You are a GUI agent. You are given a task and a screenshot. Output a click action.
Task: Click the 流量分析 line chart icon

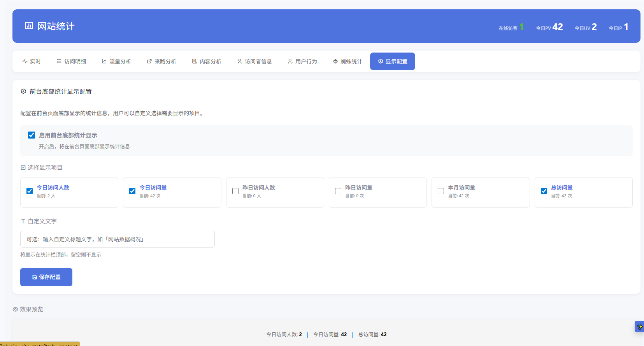coord(104,61)
